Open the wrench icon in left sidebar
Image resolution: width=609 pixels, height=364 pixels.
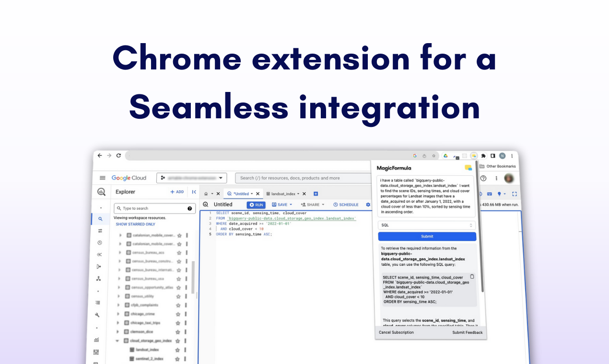click(97, 315)
